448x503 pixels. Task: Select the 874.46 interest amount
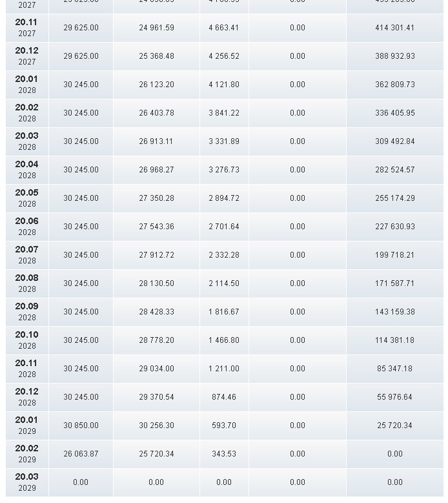[224, 397]
